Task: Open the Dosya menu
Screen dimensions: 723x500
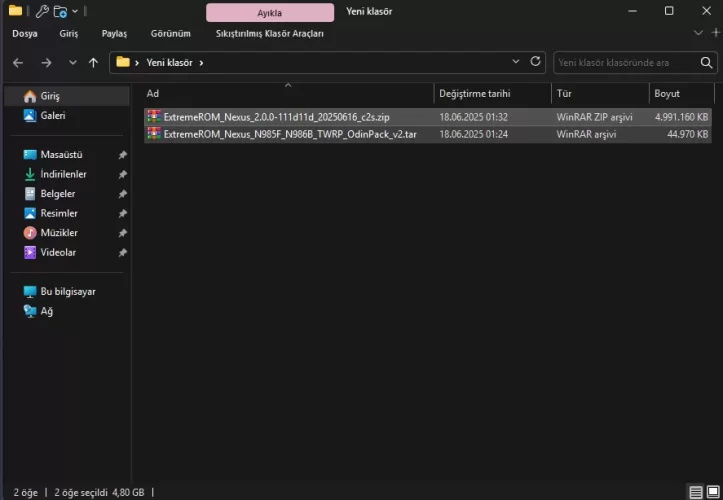Action: [x=25, y=33]
